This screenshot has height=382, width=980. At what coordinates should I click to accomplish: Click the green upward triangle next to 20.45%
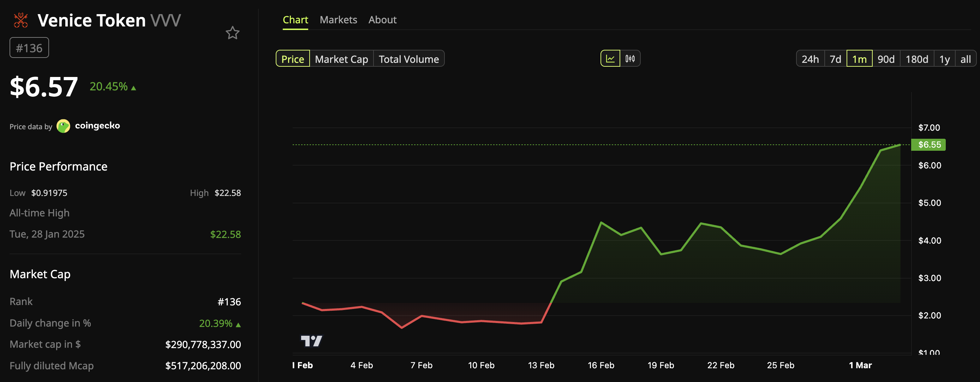pos(133,88)
